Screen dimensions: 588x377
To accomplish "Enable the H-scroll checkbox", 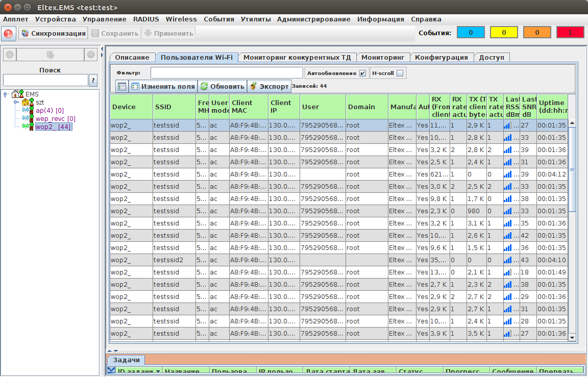I will coord(400,73).
